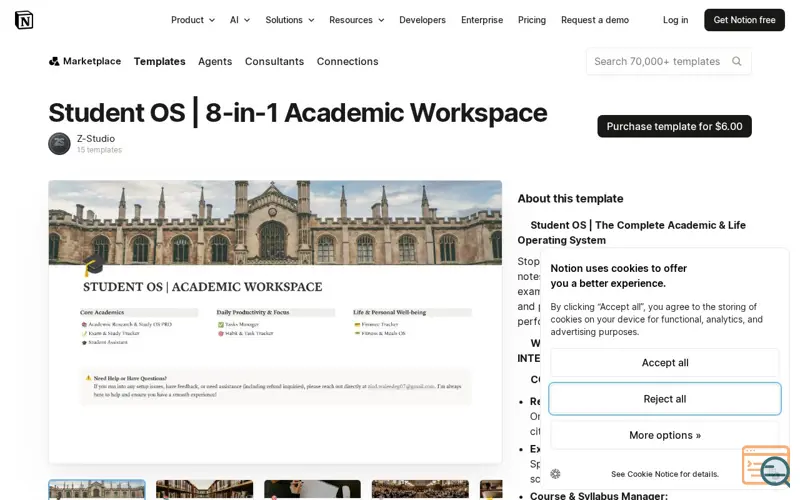Open More options for cookies

[665, 435]
